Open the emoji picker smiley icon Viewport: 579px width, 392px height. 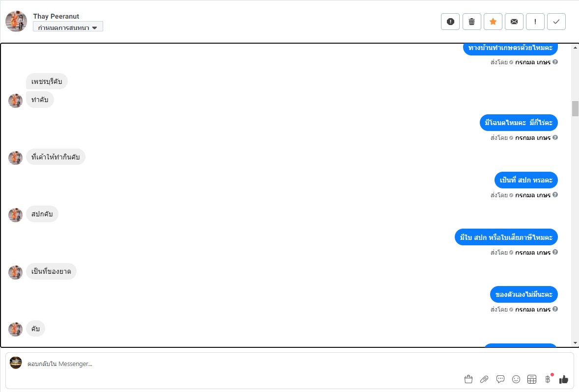pyautogui.click(x=516, y=379)
